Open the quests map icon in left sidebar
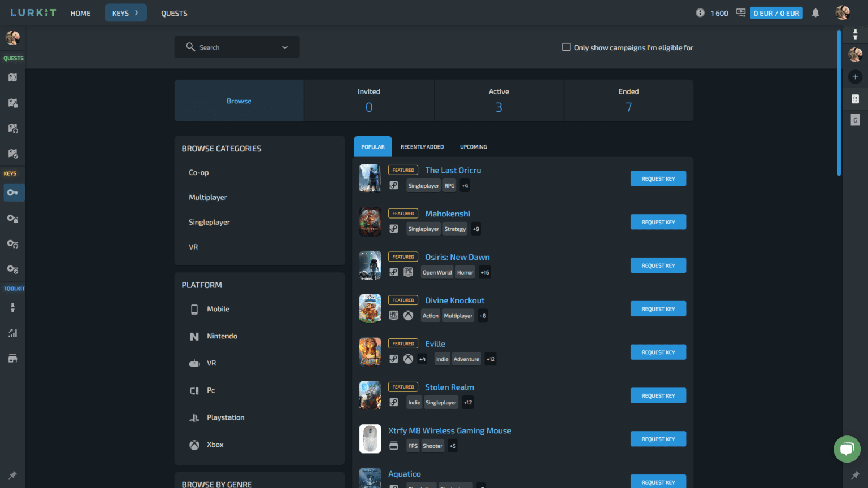The height and width of the screenshot is (488, 868). click(12, 77)
